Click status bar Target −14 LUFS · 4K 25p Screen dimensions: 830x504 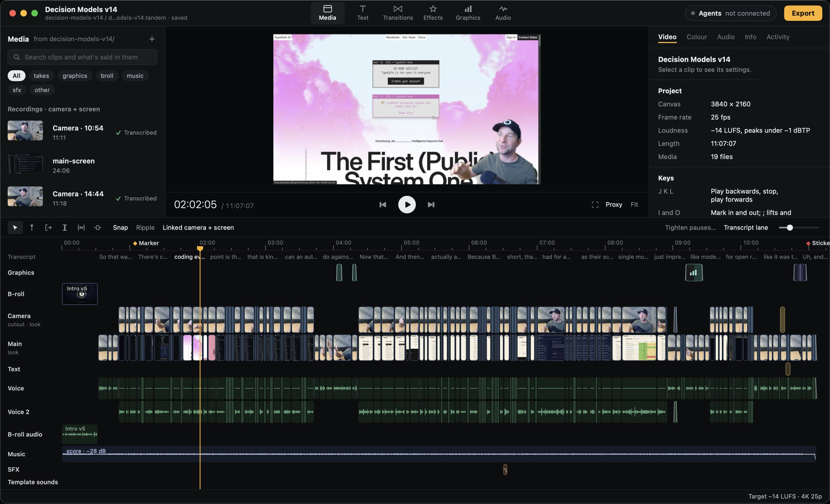(x=785, y=496)
